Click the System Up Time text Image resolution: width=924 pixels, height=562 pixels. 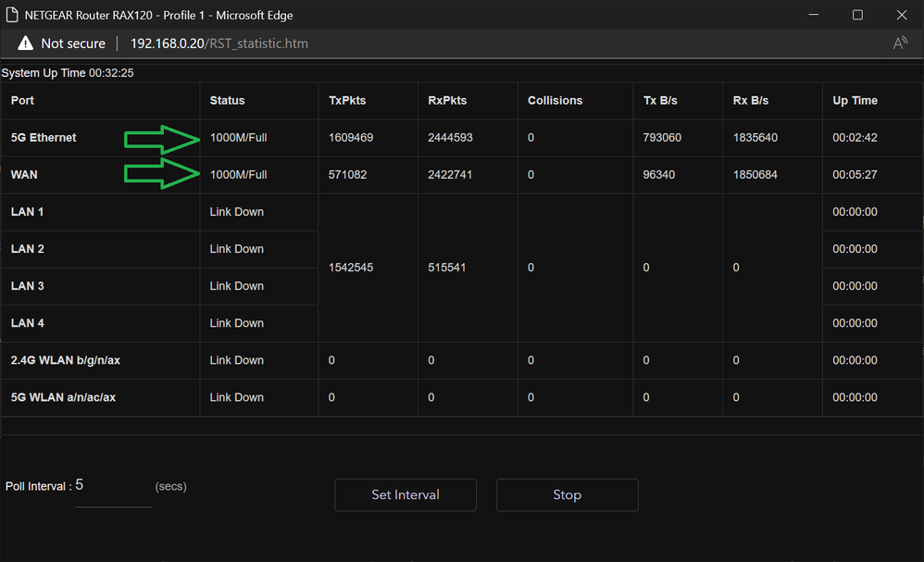68,73
